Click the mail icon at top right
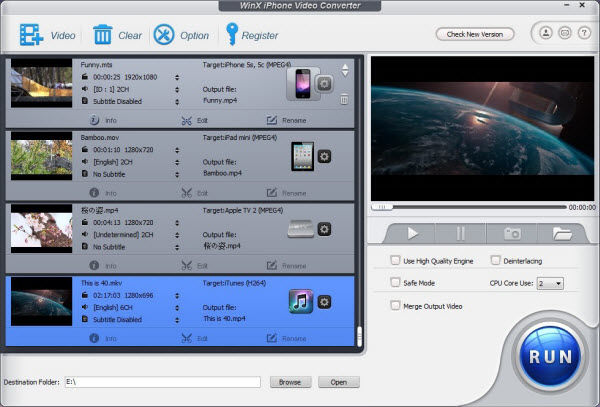The width and height of the screenshot is (600, 407). 565,33
